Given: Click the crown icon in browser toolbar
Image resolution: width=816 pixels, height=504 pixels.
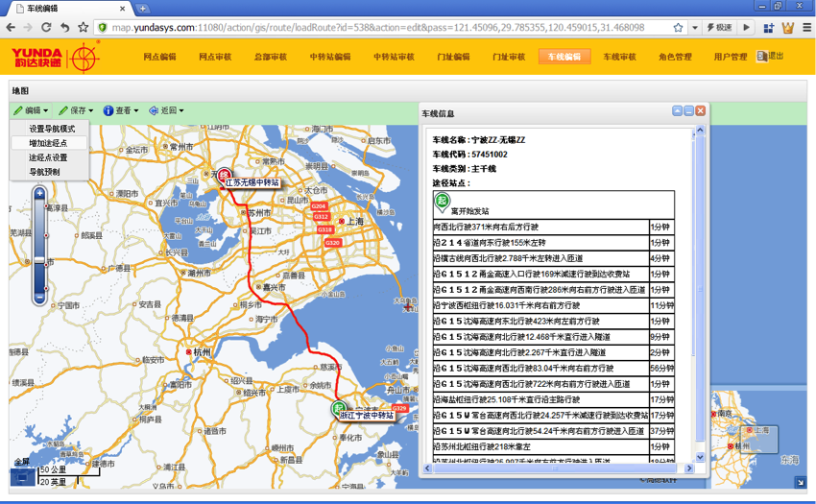Looking at the screenshot, I should click(x=787, y=28).
